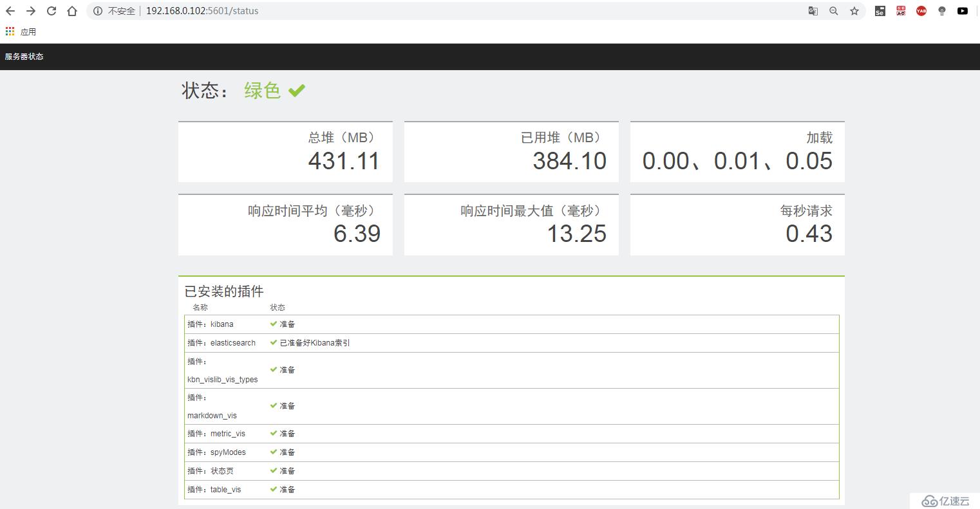Click the 状态 column header

[278, 308]
